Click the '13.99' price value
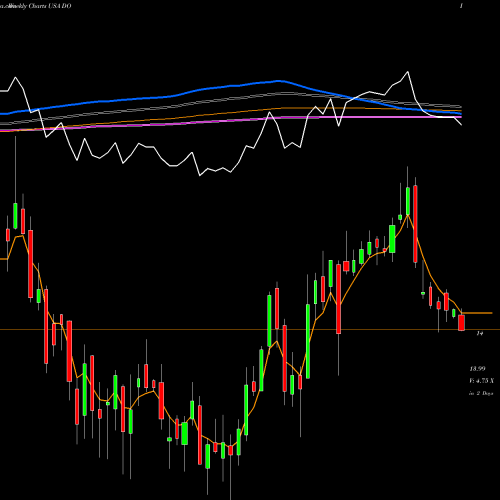The height and width of the screenshot is (500, 500). pos(477,369)
